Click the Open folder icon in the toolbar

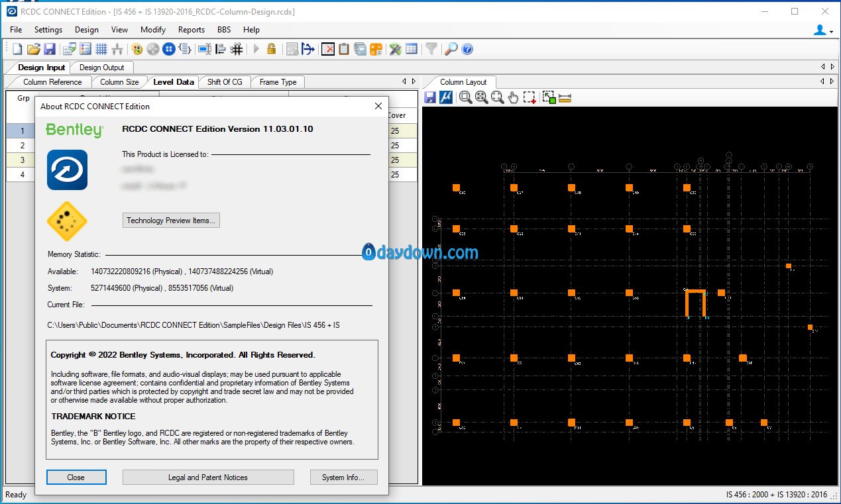pos(34,49)
